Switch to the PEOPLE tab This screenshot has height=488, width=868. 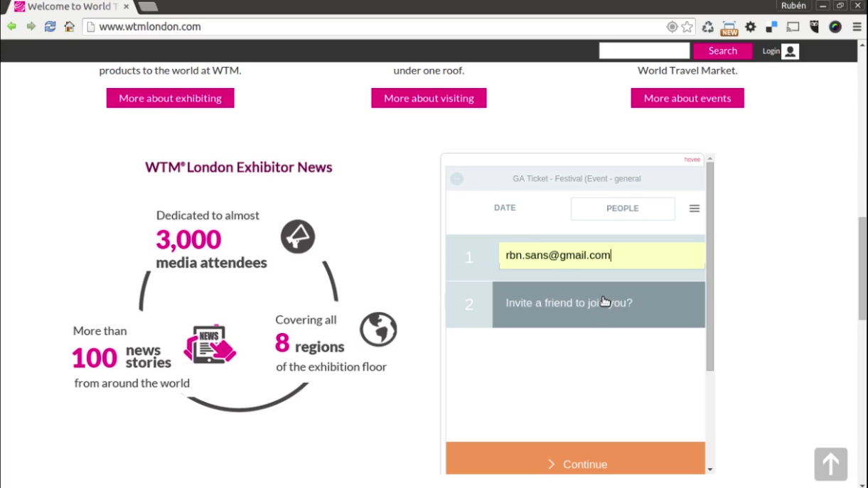pos(623,209)
